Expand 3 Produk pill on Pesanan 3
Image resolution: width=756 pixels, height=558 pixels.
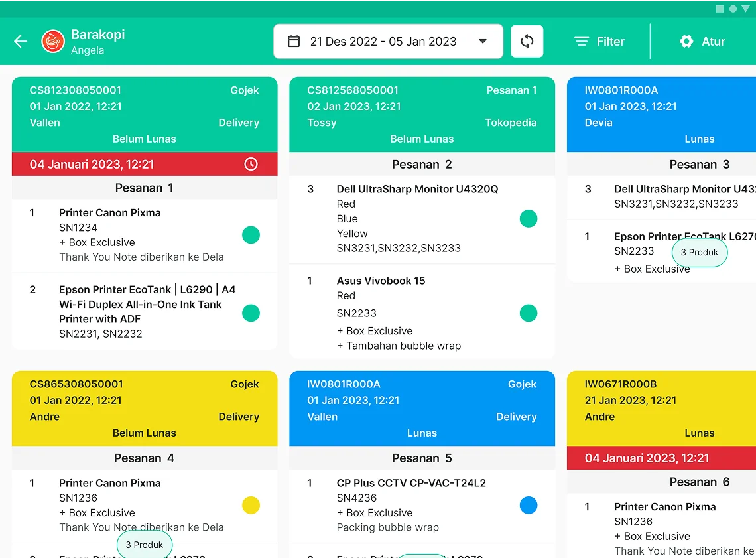click(x=700, y=252)
